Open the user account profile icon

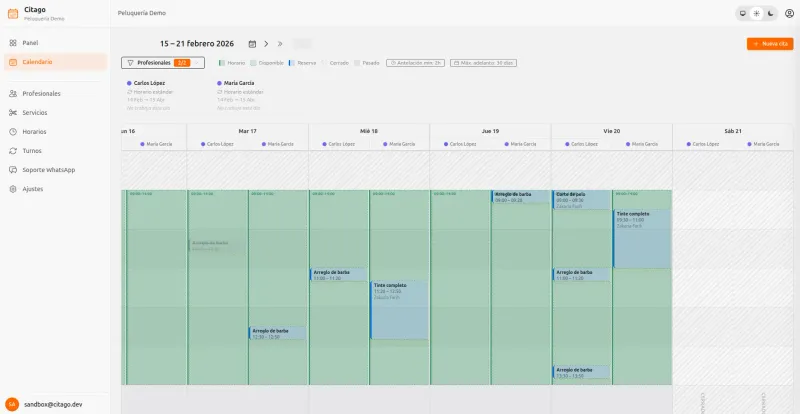[x=789, y=13]
